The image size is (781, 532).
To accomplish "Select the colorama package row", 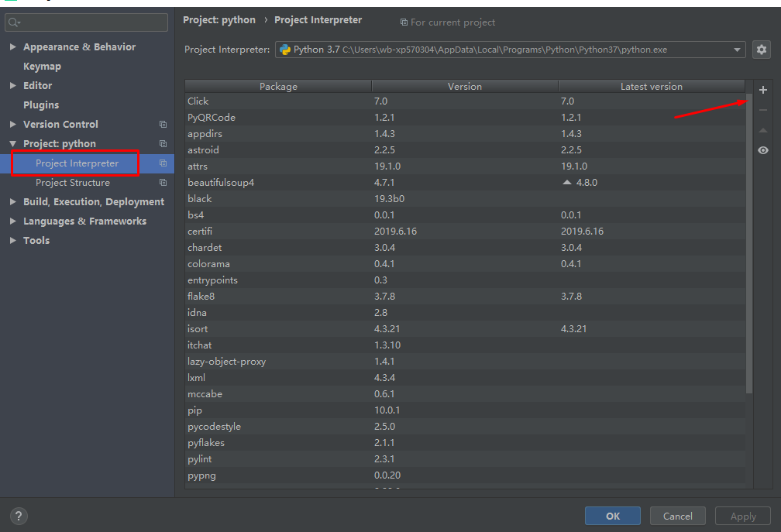I will click(x=465, y=264).
